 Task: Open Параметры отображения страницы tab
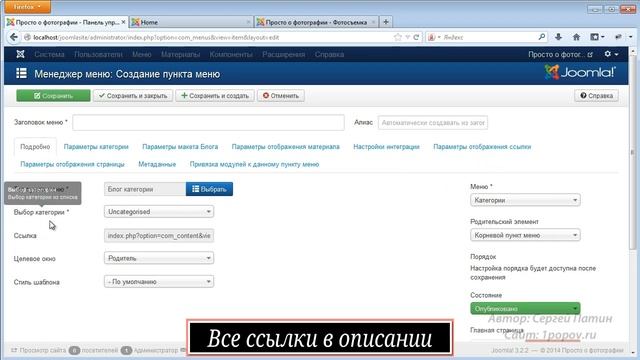[72, 164]
